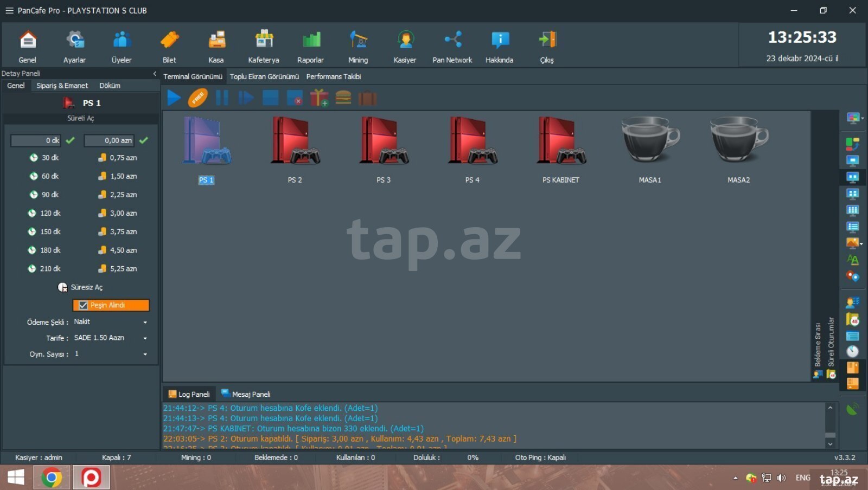This screenshot has height=490, width=868.
Task: Click the font size AA icon
Action: 853,260
